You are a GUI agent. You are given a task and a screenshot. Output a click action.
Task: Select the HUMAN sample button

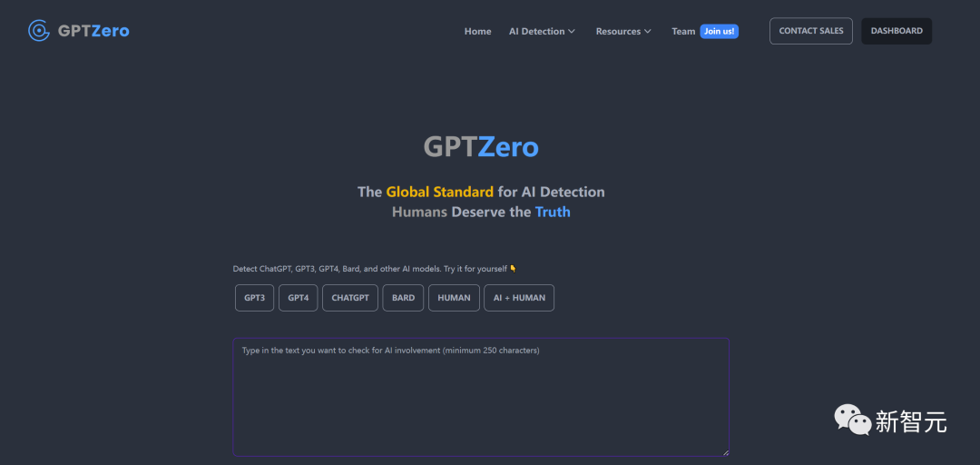tap(454, 298)
